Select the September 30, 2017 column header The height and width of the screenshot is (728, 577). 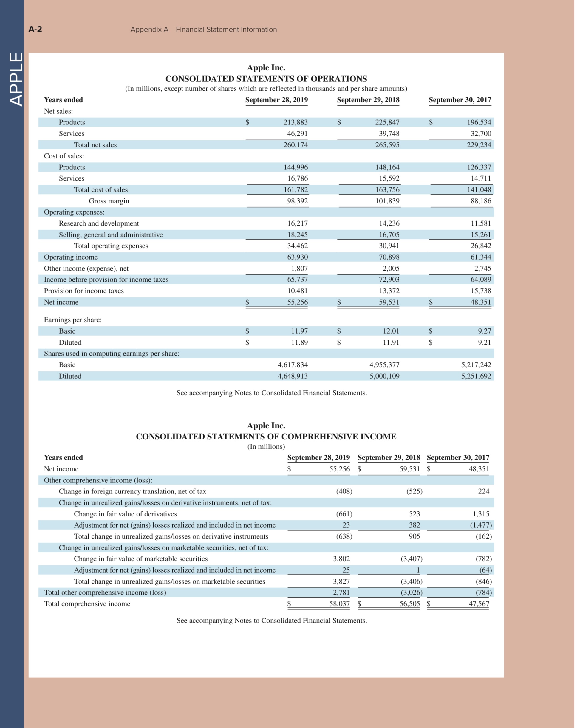click(x=460, y=100)
